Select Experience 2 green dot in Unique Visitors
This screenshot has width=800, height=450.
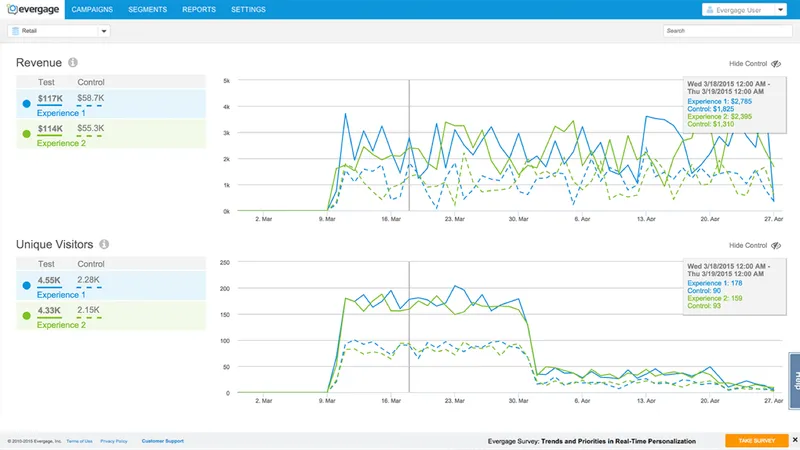coord(27,316)
